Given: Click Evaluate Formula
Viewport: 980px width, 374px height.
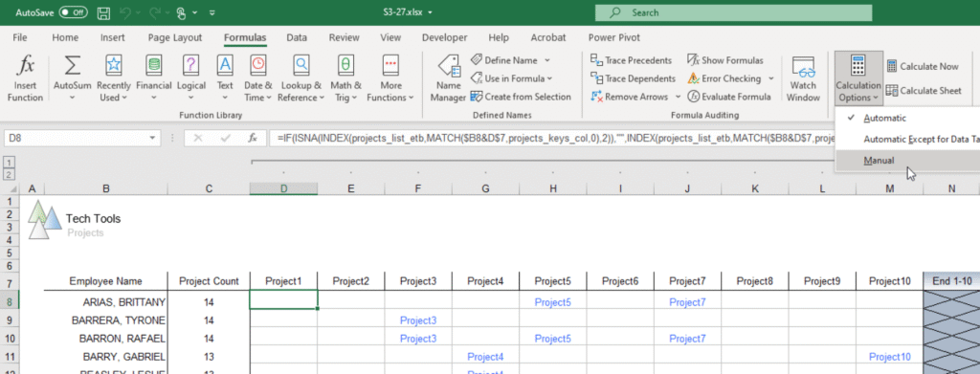Looking at the screenshot, I should (728, 97).
